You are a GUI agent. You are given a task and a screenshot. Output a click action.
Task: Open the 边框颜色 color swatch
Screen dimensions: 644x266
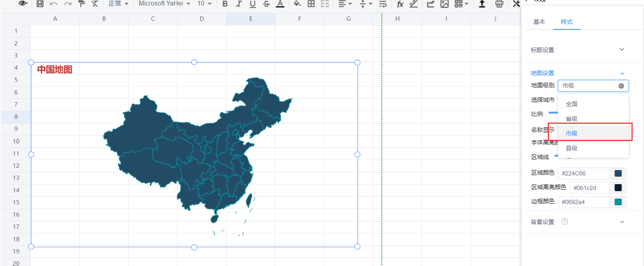tap(618, 202)
